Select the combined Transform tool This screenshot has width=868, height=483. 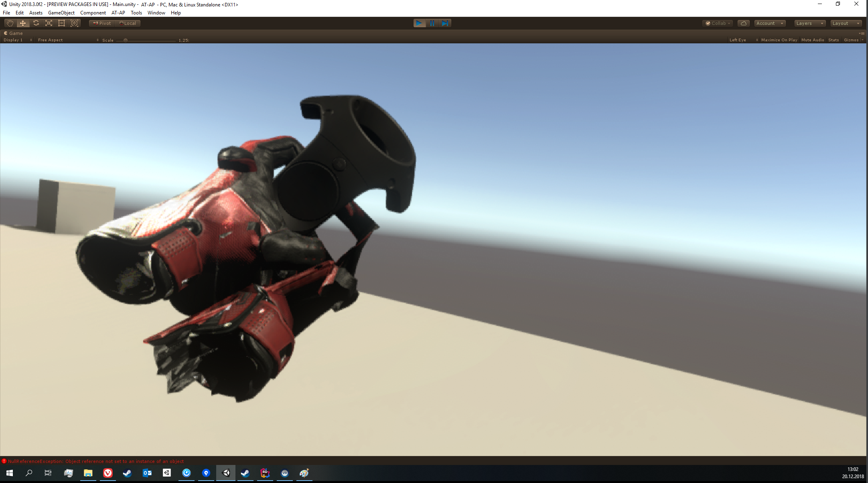pos(74,23)
